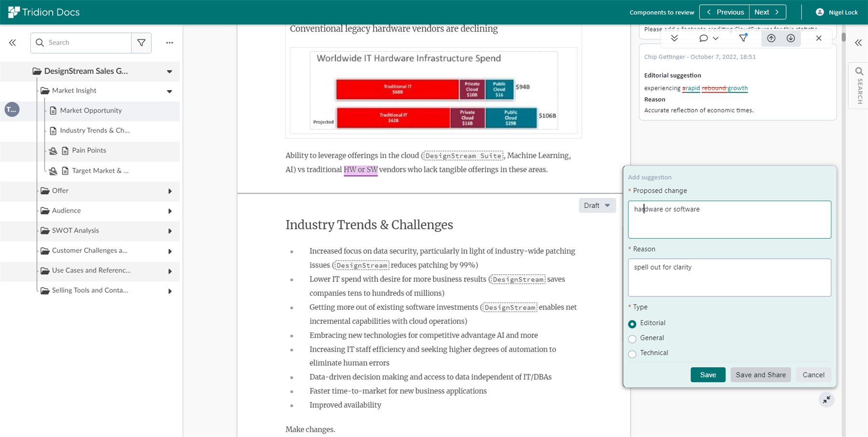Click in the Reason text field
Viewport: 868px width, 437px height.
[729, 278]
